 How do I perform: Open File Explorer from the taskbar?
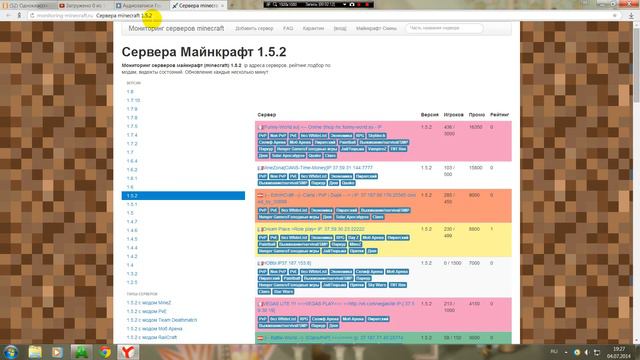pyautogui.click(x=35, y=352)
